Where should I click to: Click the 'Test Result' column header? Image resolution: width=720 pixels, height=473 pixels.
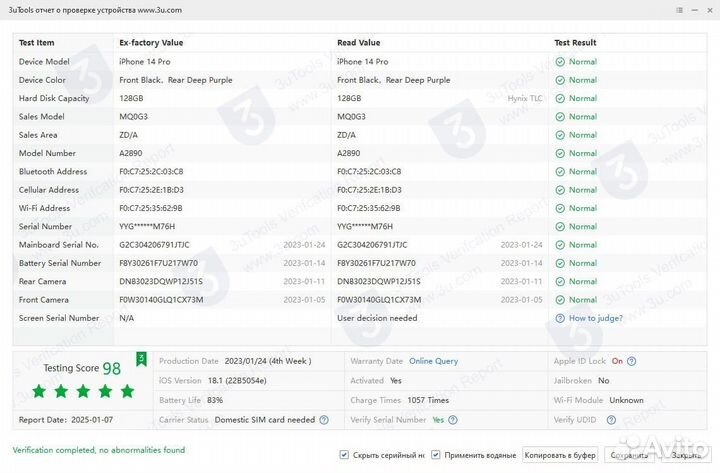point(575,43)
